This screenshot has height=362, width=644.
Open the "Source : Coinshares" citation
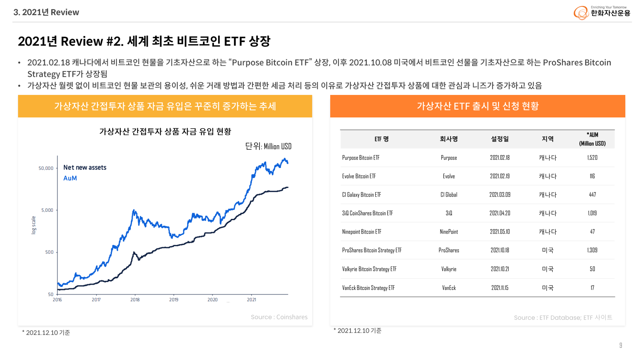click(x=279, y=317)
